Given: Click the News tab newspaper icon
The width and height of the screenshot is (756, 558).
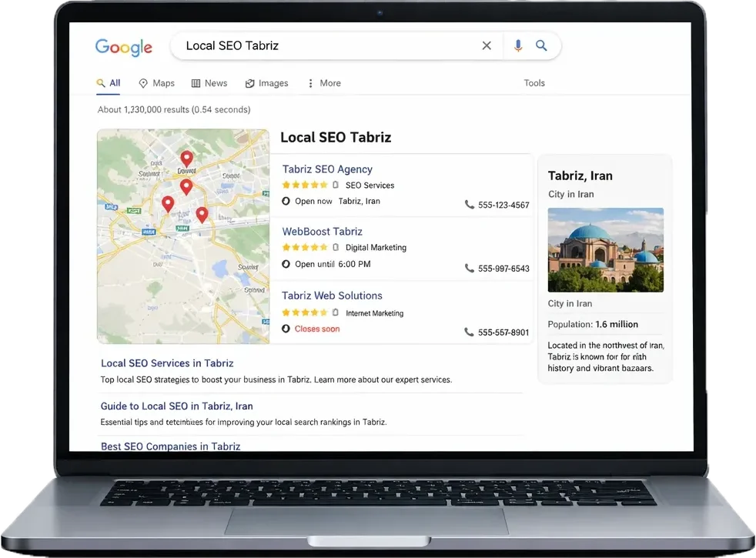Looking at the screenshot, I should click(x=196, y=83).
